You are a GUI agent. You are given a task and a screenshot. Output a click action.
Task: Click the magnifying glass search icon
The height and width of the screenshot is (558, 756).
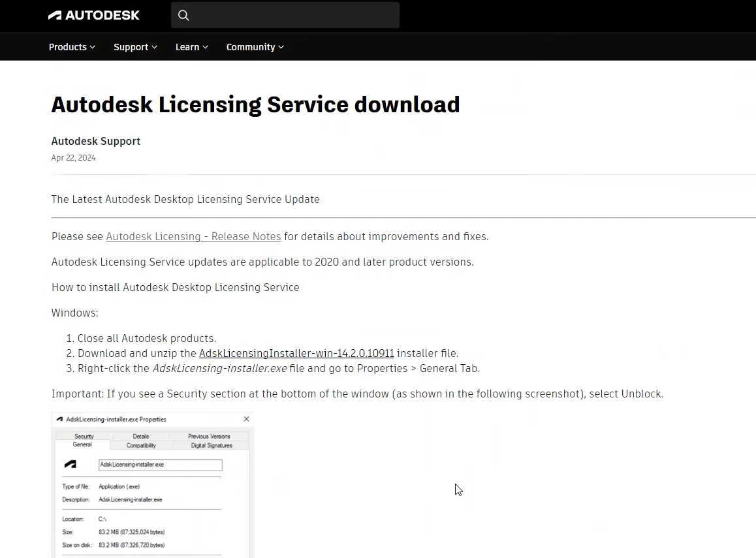coord(183,15)
